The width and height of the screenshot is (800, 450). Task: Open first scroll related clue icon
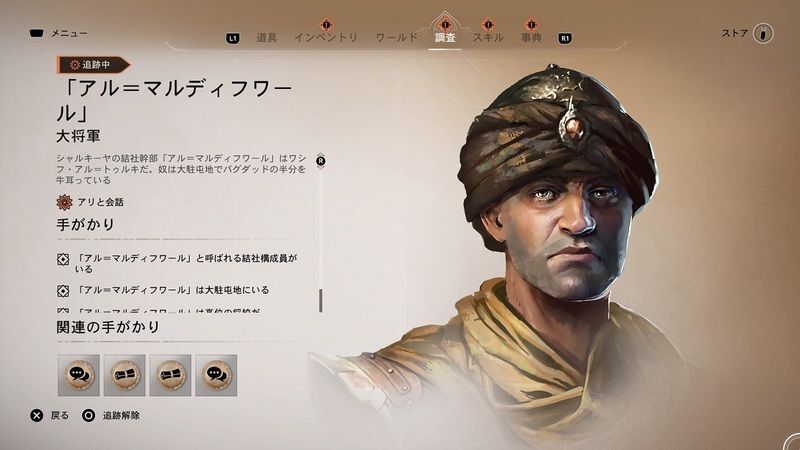click(124, 376)
